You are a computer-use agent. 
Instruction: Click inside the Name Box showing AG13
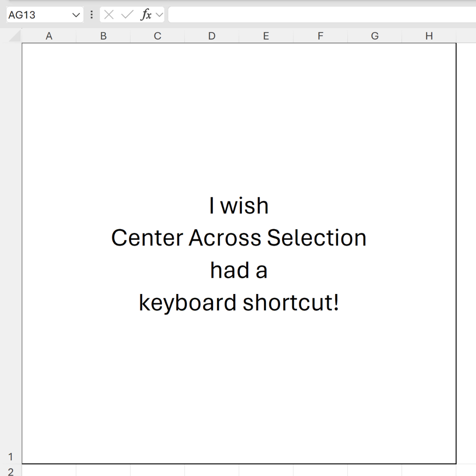(37, 15)
